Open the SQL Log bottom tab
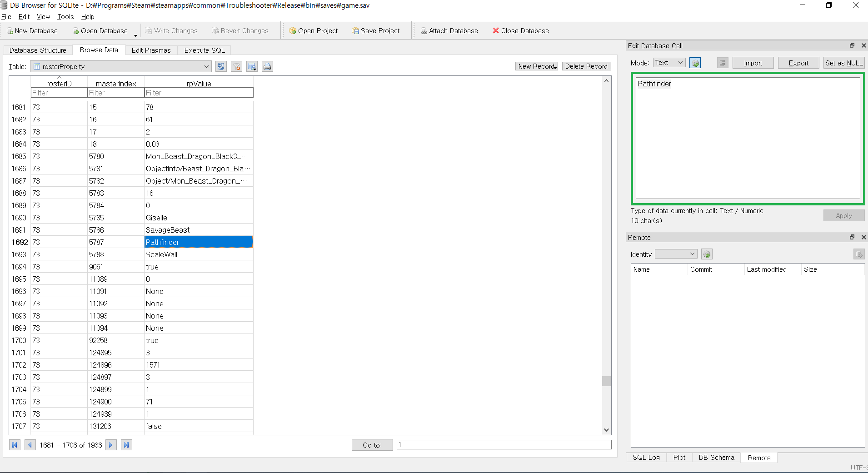The image size is (868, 473). 646,458
